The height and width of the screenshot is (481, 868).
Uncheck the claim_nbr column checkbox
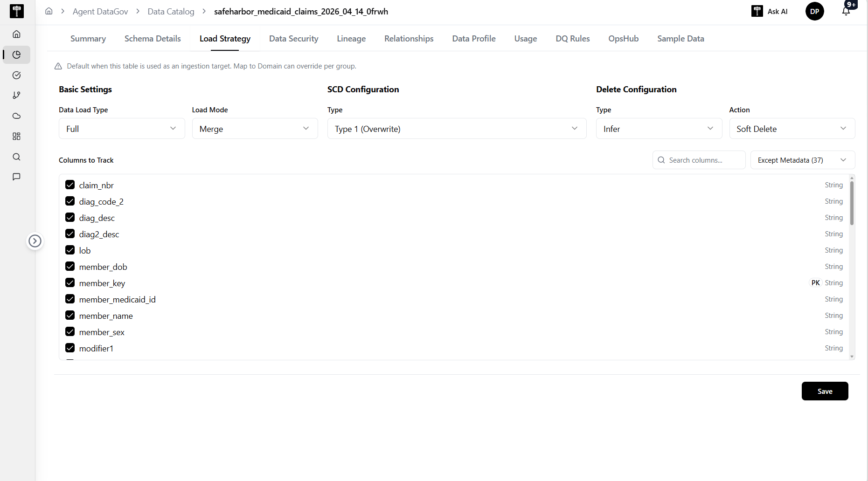(70, 185)
